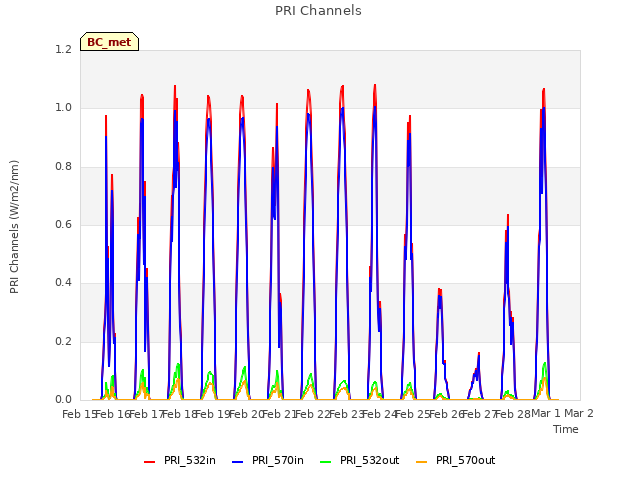This screenshot has width=640, height=480.
Task: Click the 0.6 y-axis tick label
Action: click(64, 224)
